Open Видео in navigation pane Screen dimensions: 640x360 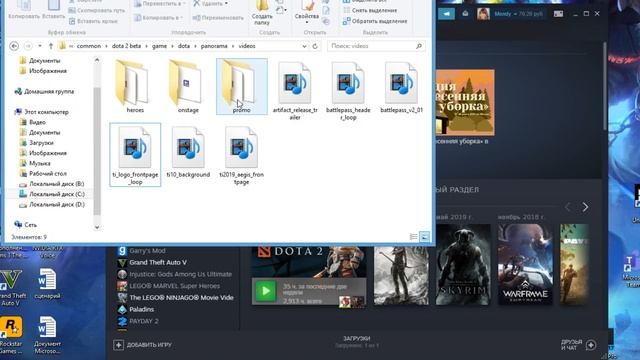point(33,122)
